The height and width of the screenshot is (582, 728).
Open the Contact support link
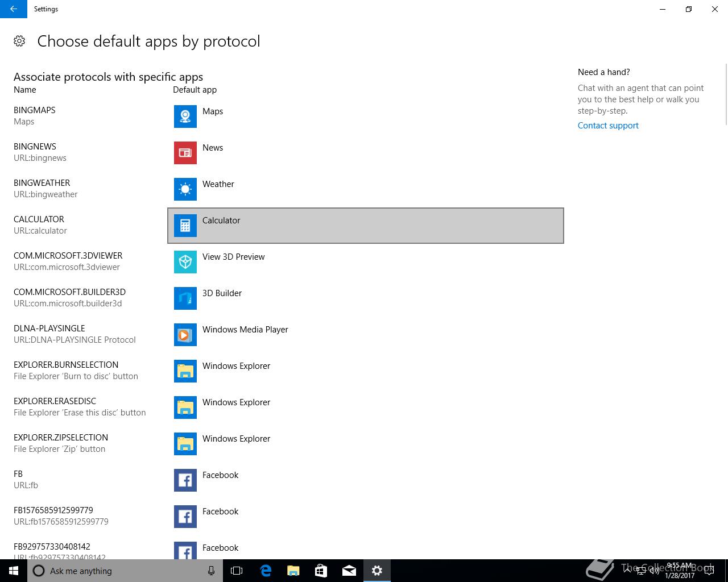coord(608,126)
